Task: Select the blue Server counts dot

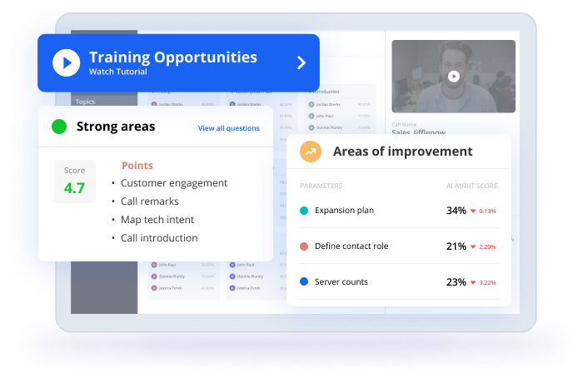Action: 304,281
